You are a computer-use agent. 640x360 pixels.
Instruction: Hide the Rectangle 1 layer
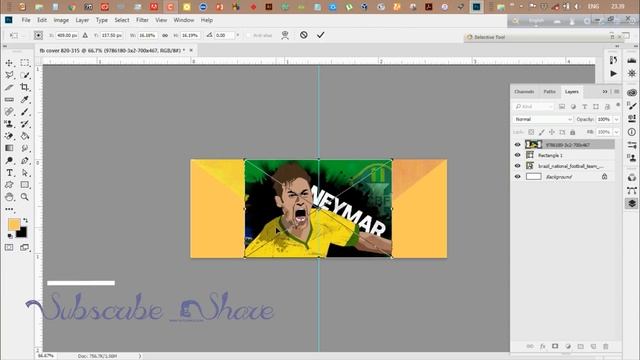518,155
